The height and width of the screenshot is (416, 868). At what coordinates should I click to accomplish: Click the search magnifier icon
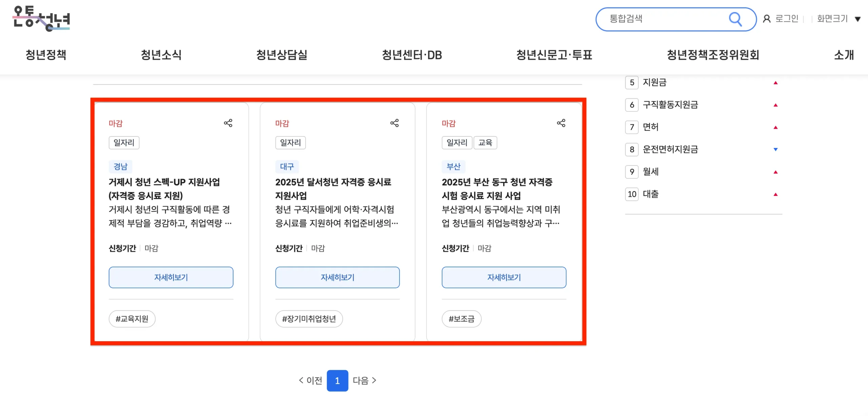[735, 19]
